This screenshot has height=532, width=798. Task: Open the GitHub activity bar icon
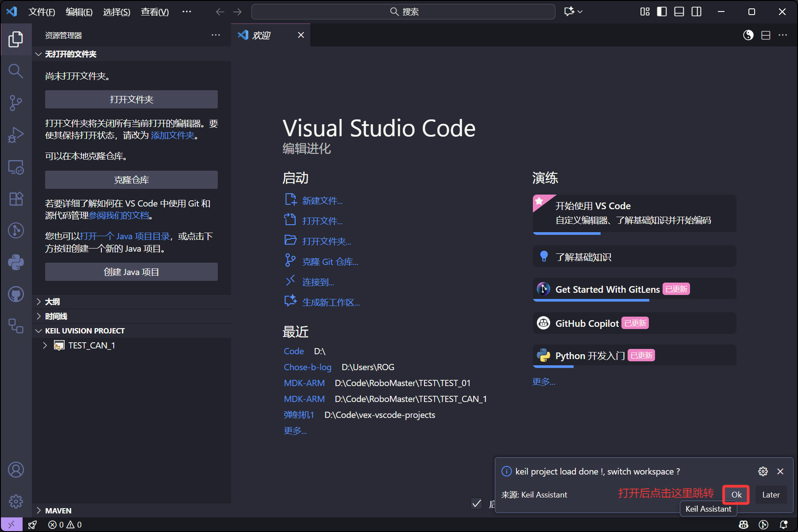tap(16, 294)
